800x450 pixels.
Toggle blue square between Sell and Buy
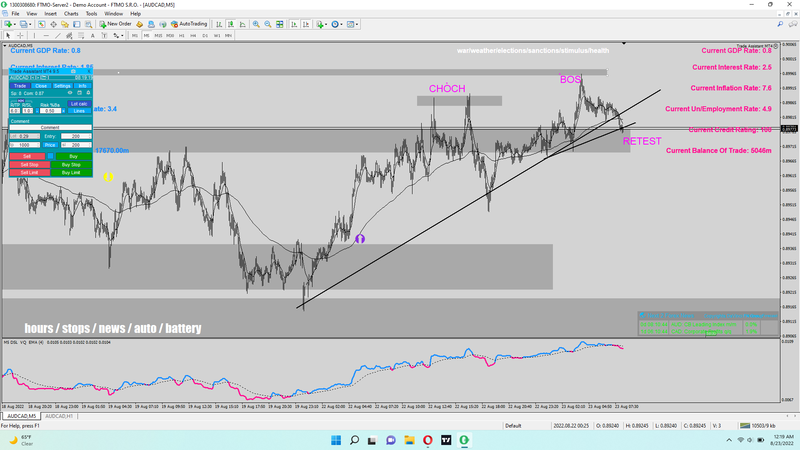pyautogui.click(x=51, y=156)
